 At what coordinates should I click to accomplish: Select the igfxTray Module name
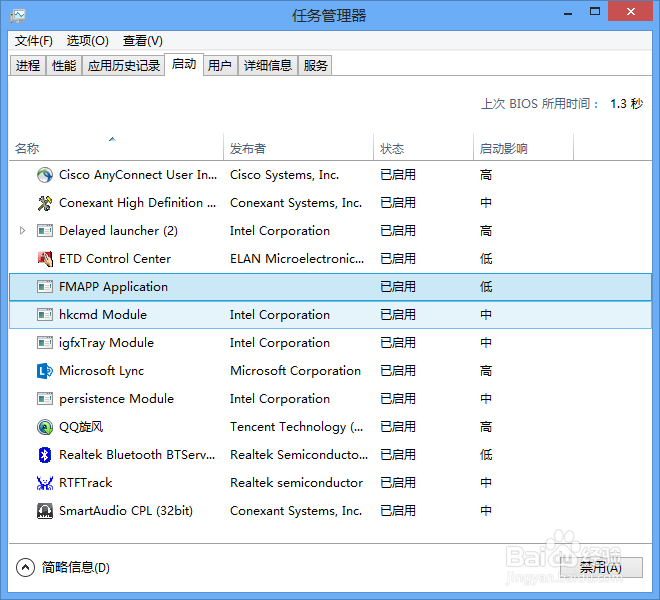pyautogui.click(x=106, y=343)
